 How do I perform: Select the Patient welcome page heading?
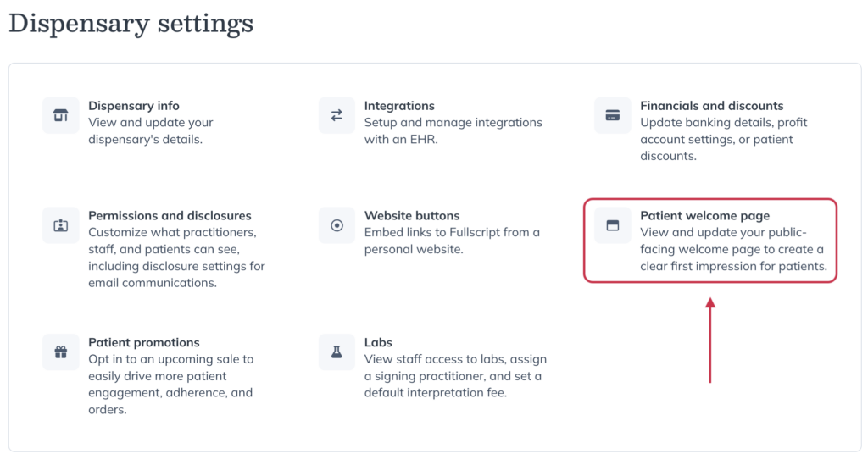[x=704, y=216]
